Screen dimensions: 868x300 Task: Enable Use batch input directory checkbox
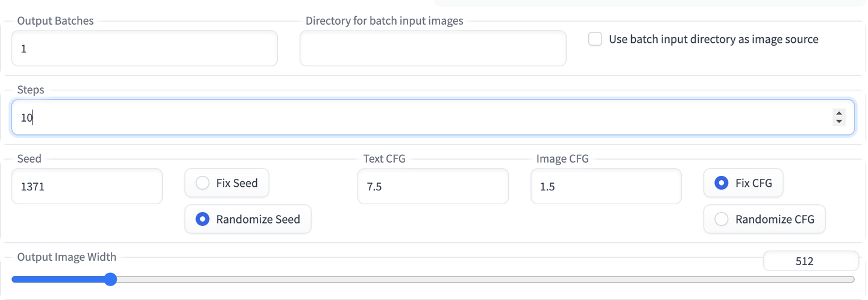pos(595,39)
